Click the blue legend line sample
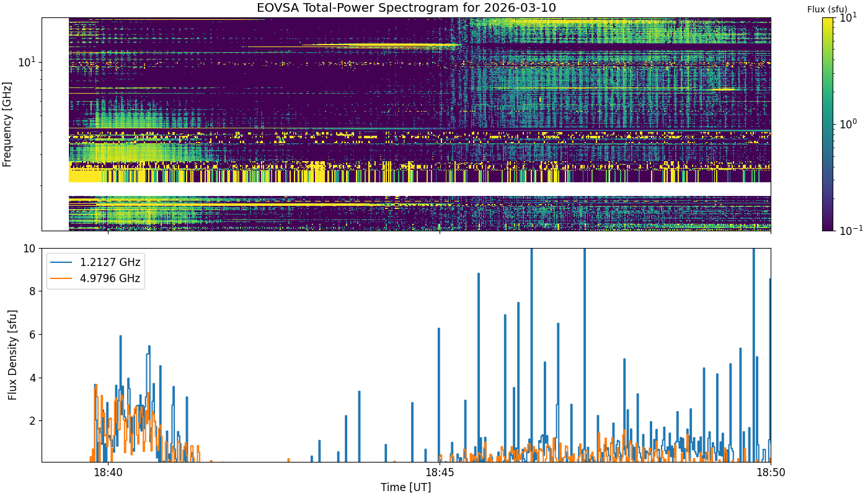868x496 pixels. tap(62, 262)
